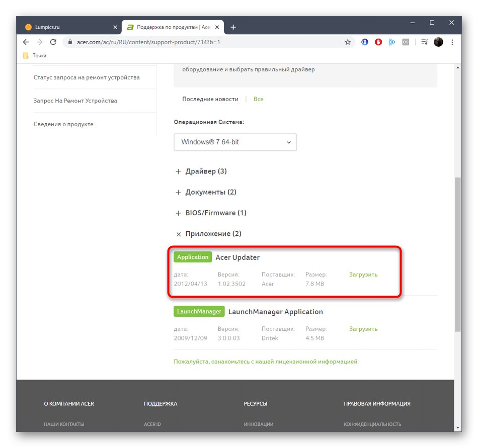Click О КОМПАНИИ ACER footer heading
Screen dimensions: 478x448
coord(69,404)
